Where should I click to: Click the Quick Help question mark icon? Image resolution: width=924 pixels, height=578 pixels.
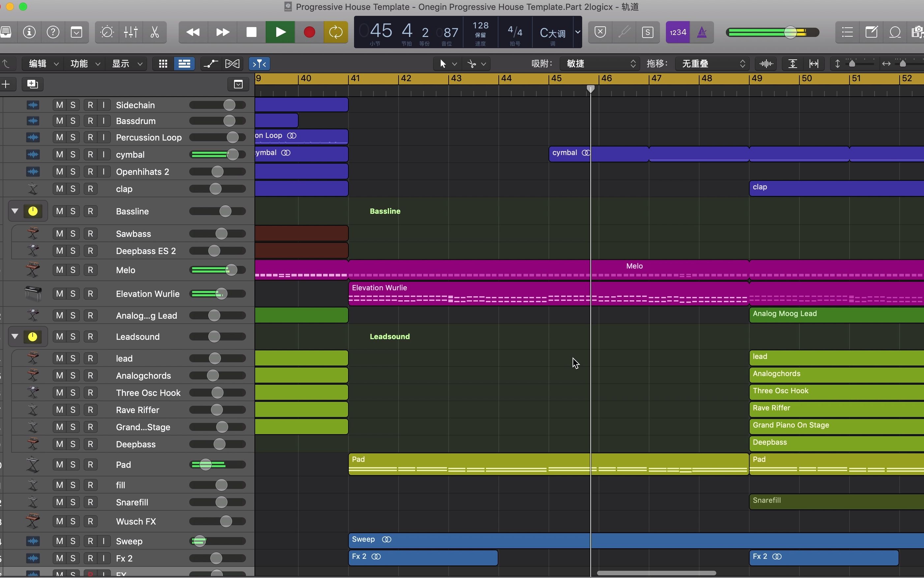(x=53, y=32)
